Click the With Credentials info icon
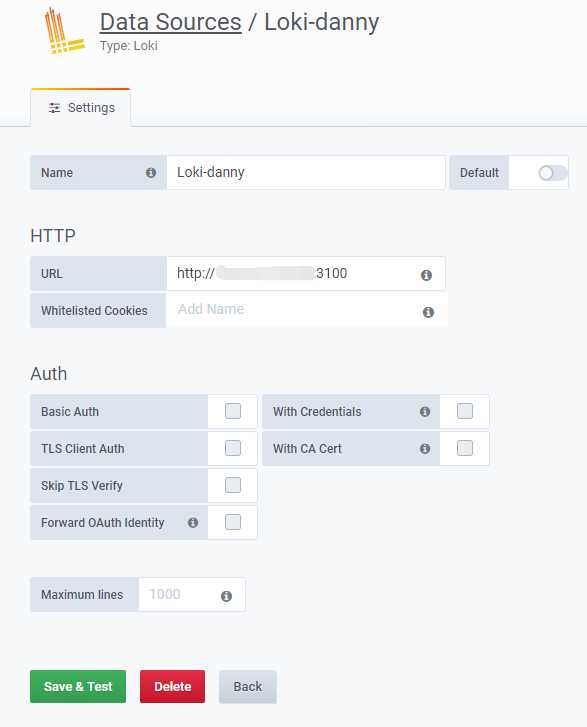Image resolution: width=587 pixels, height=727 pixels. (425, 412)
